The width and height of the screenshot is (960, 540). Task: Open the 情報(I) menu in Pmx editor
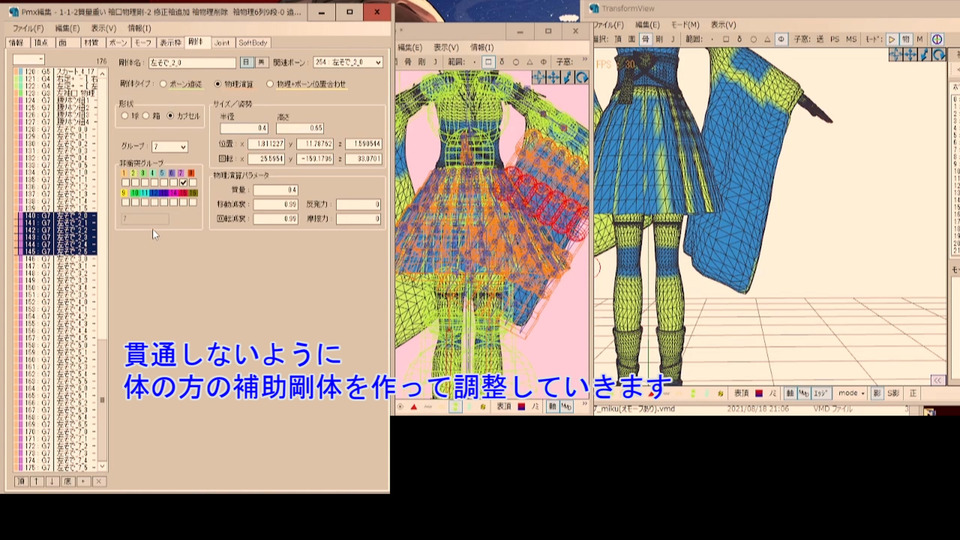(x=139, y=28)
